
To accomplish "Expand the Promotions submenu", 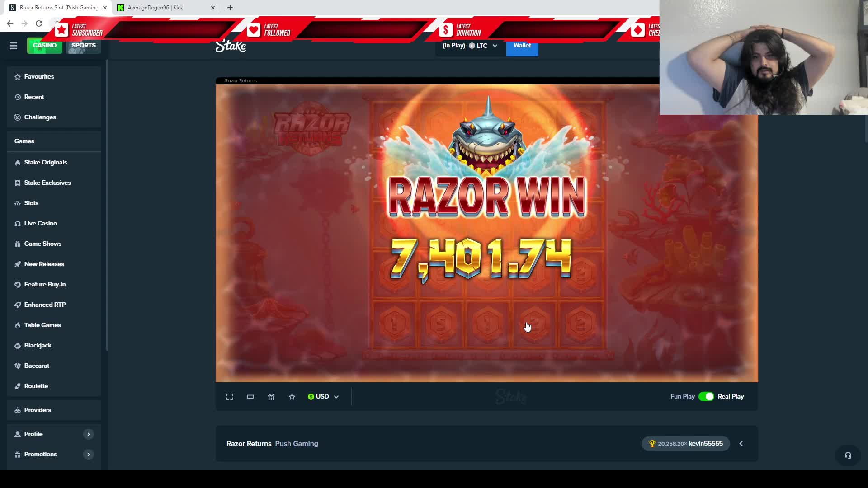I will 89,455.
